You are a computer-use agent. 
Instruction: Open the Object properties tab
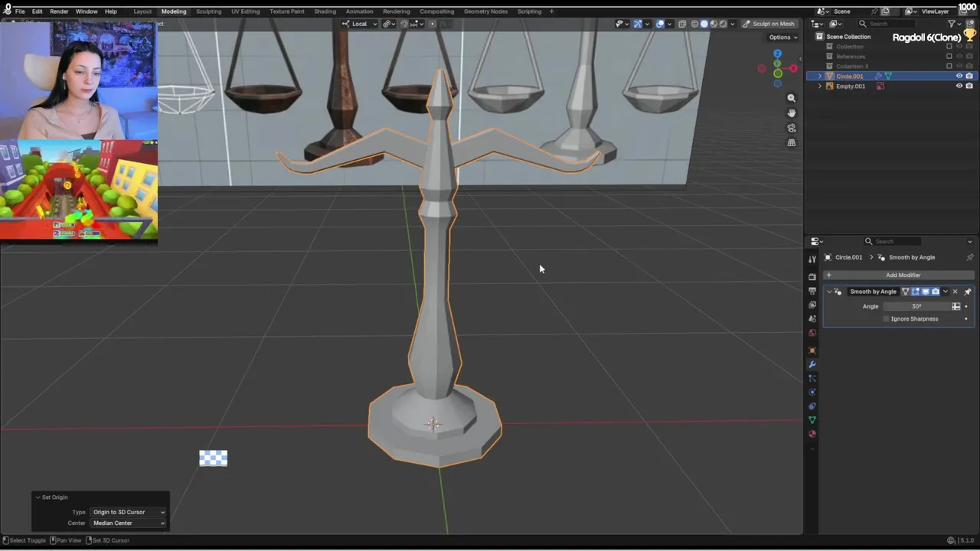(812, 350)
